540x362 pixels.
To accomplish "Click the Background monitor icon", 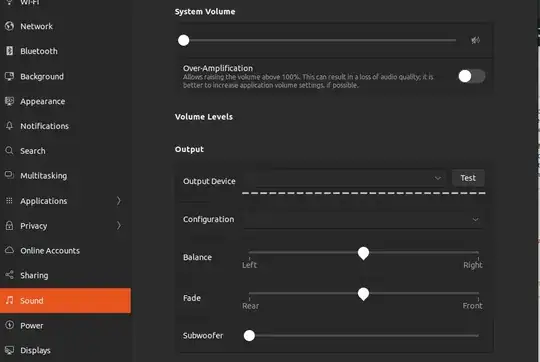I will coord(10,76).
